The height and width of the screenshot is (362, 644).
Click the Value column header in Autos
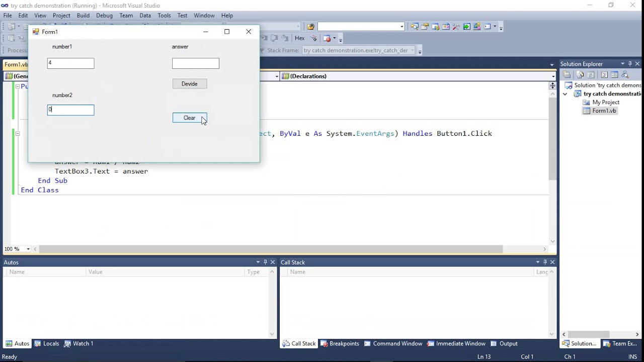(x=166, y=272)
